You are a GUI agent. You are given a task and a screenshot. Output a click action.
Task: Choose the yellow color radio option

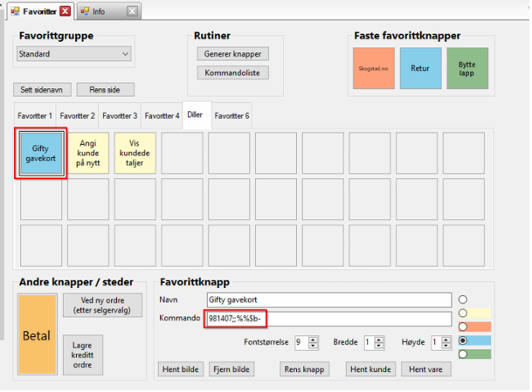(x=464, y=313)
